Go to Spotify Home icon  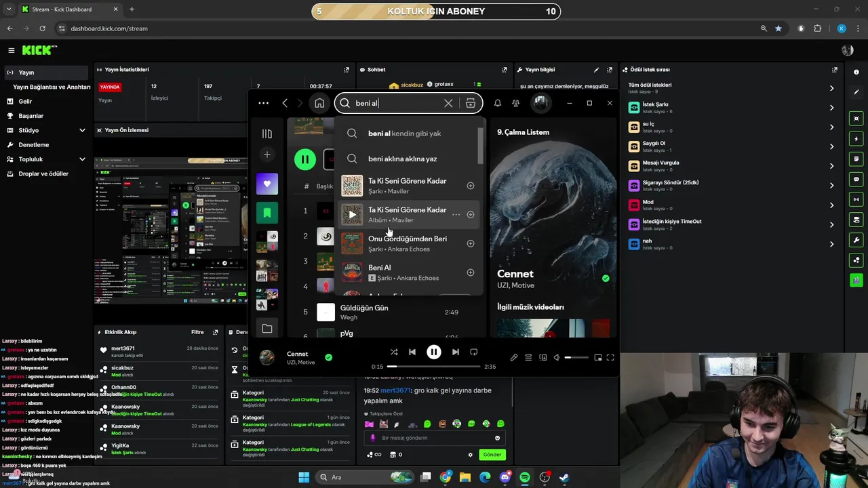point(319,103)
